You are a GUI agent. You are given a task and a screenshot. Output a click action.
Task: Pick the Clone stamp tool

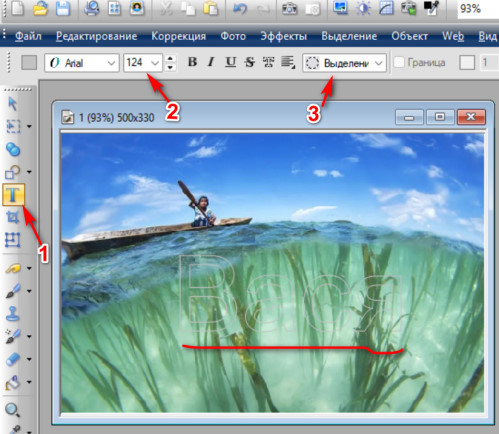tap(13, 314)
